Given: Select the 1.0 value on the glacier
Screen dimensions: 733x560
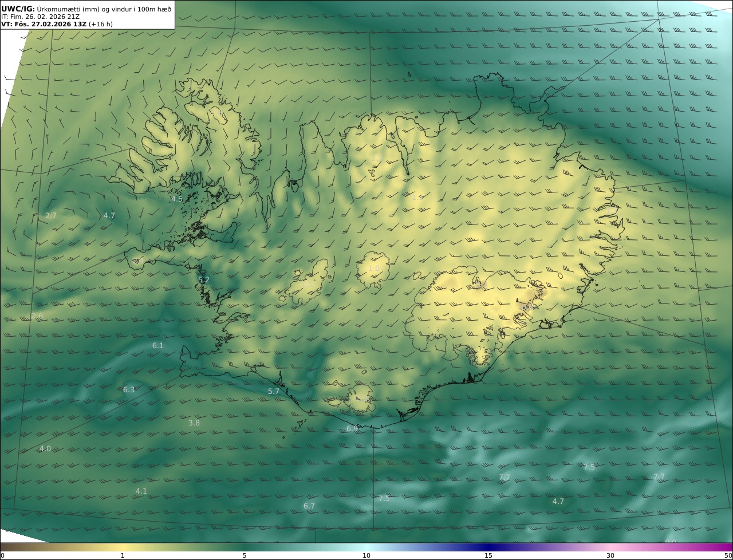Looking at the screenshot, I should [374, 269].
